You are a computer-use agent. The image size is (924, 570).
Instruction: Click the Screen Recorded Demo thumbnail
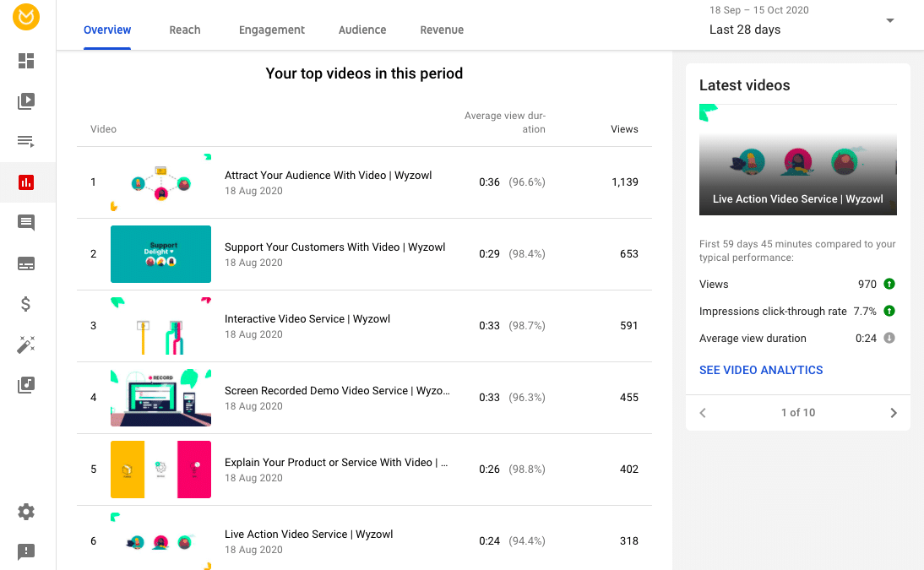[160, 398]
